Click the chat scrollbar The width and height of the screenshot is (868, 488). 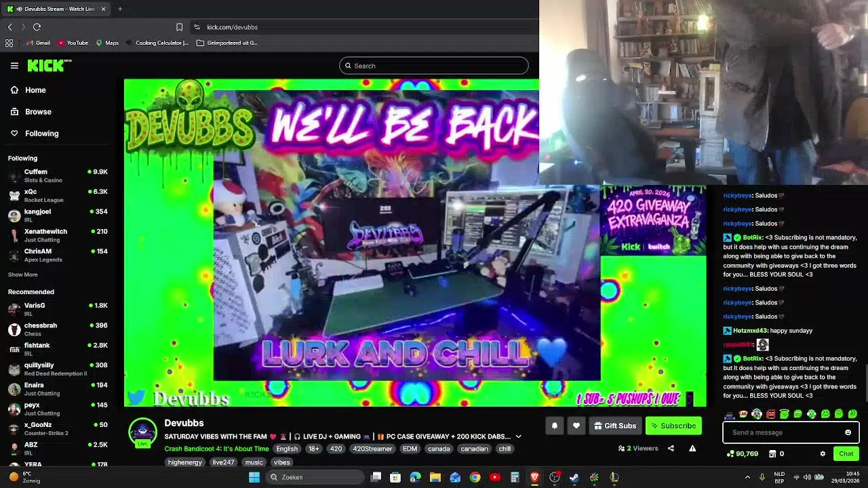866,383
